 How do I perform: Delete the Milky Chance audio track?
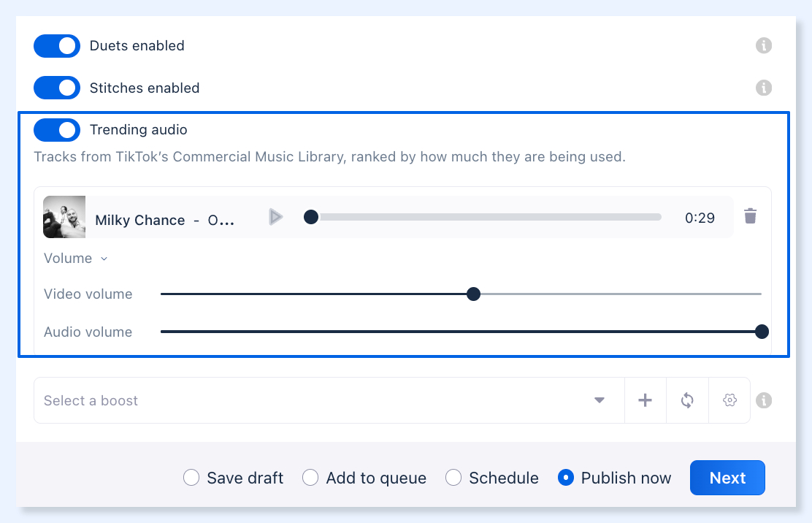click(x=750, y=216)
